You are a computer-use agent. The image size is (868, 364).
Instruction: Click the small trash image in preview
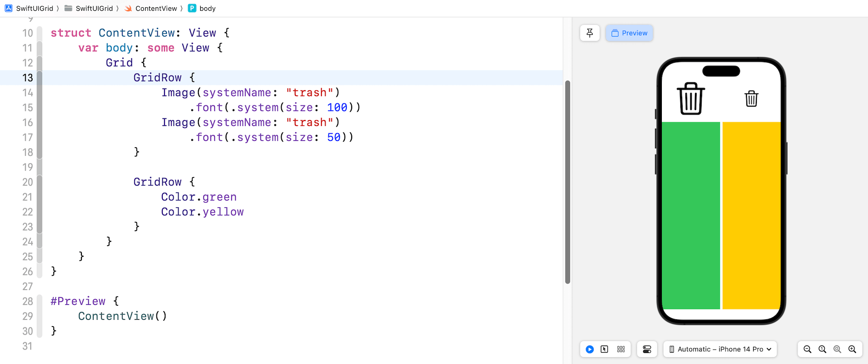[751, 98]
